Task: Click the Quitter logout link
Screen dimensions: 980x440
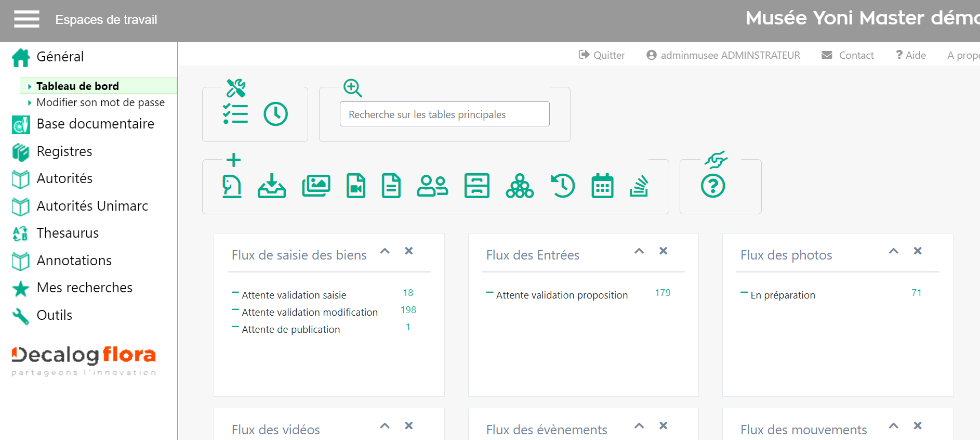Action: click(602, 55)
